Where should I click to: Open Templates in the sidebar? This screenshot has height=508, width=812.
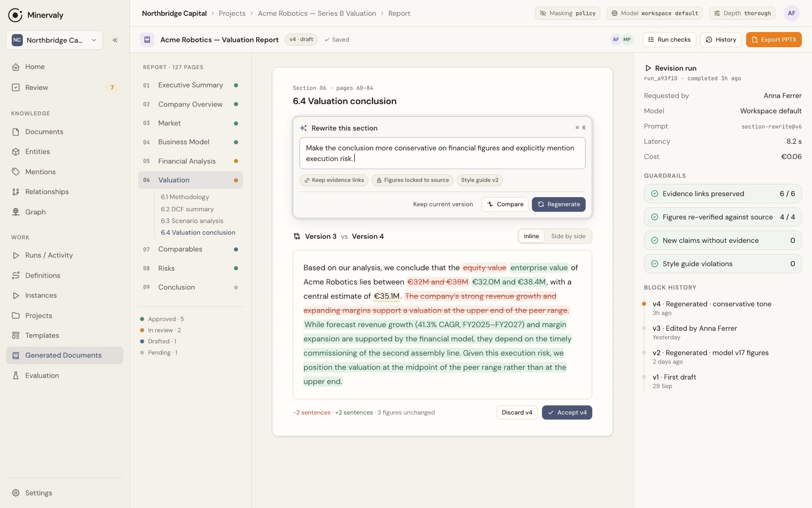(x=65, y=335)
